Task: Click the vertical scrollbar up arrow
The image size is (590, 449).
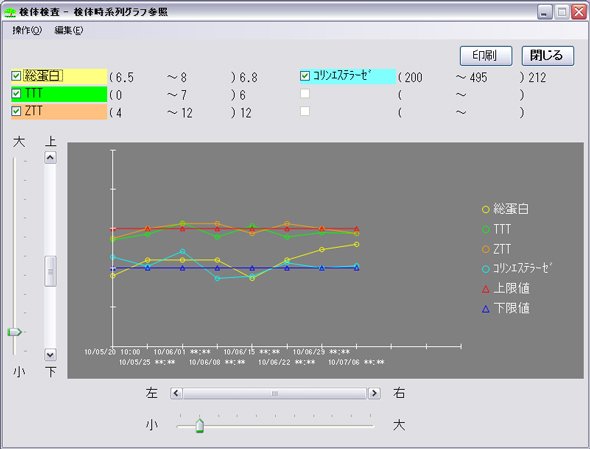Action: 50,157
